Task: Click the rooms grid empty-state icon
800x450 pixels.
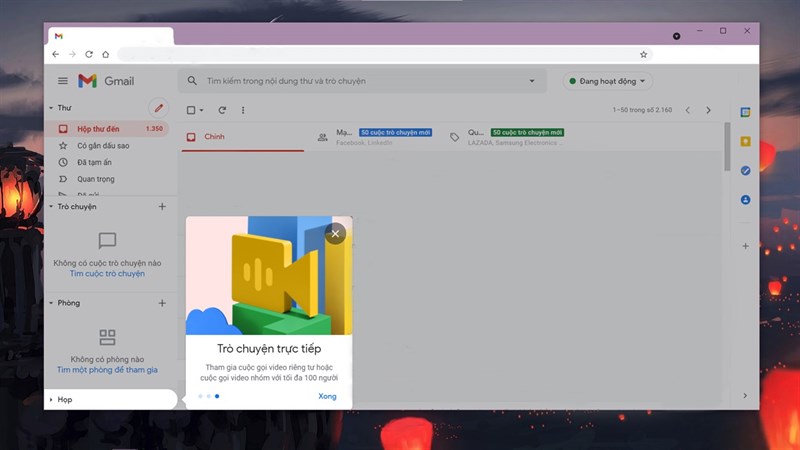Action: [x=107, y=337]
